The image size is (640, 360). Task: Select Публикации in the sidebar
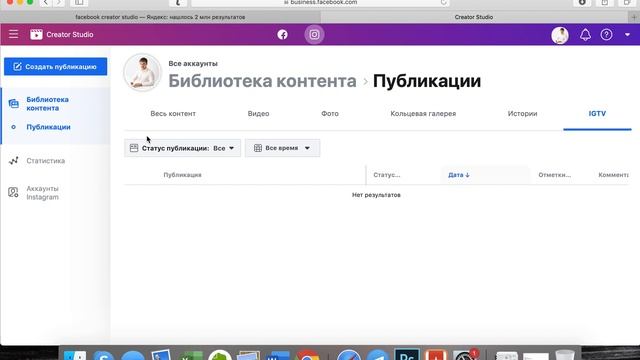48,127
